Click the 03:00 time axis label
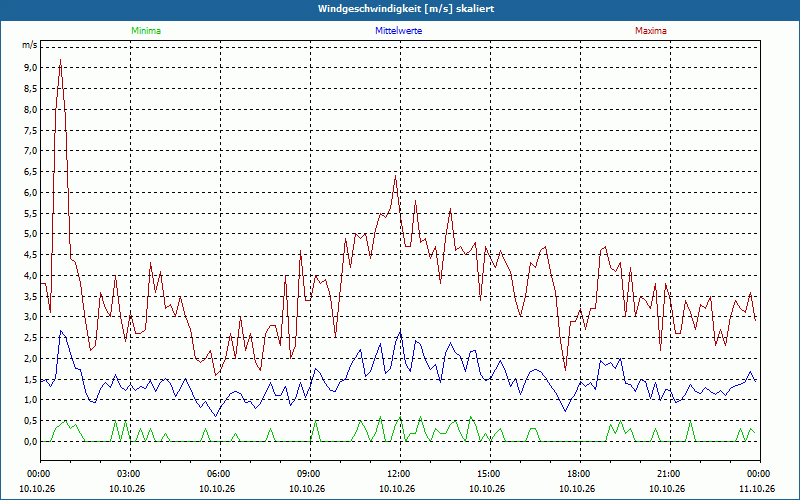Image resolution: width=800 pixels, height=500 pixels. tap(130, 474)
